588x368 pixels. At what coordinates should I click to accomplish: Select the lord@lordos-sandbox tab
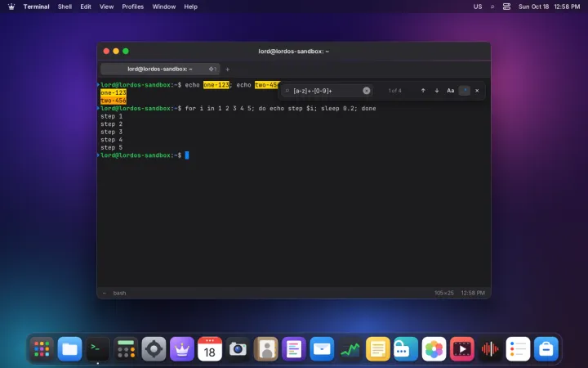coord(160,69)
